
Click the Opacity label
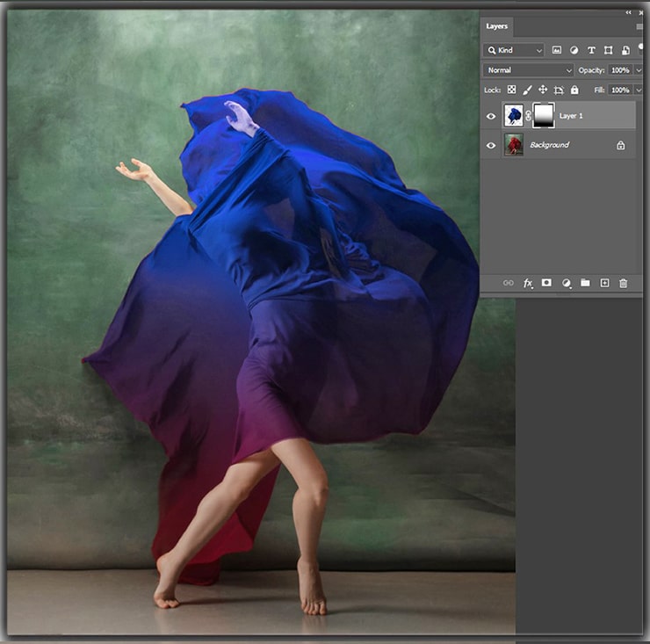pos(591,70)
